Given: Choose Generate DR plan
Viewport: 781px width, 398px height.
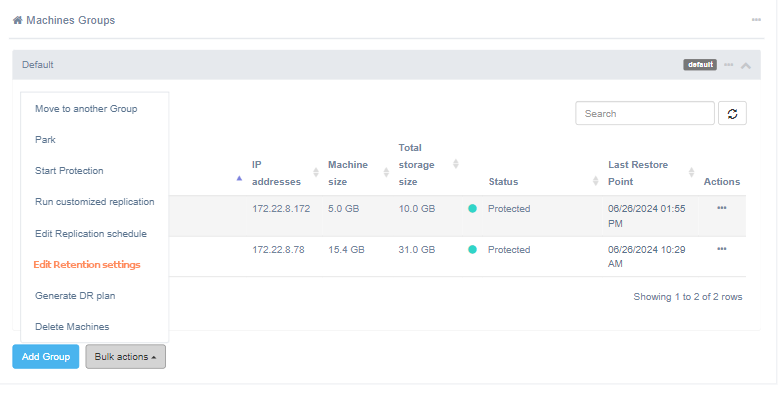Looking at the screenshot, I should [75, 295].
